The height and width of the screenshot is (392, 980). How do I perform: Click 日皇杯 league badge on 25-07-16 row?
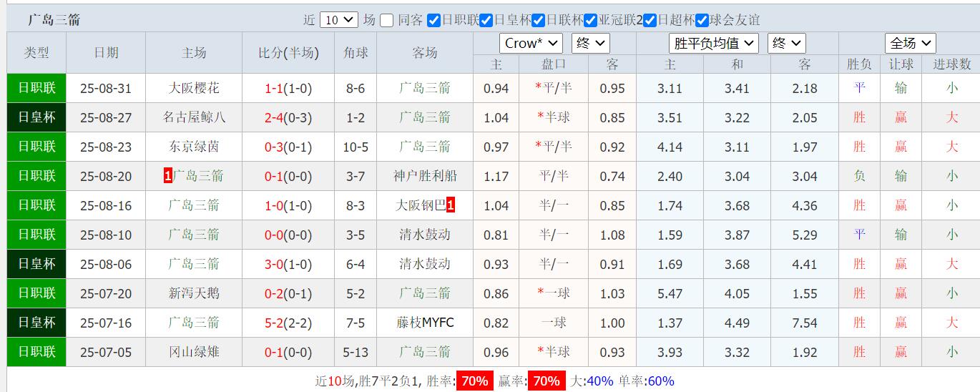coord(36,323)
